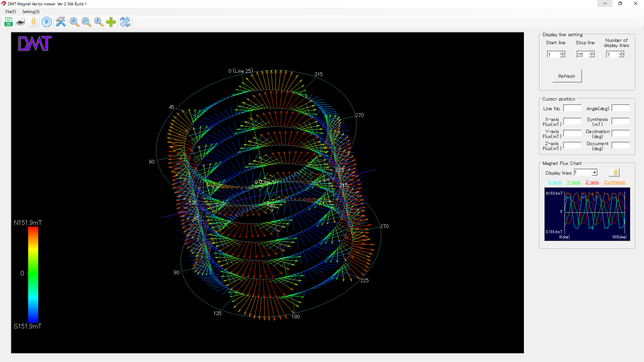Decrease the Stop line spinner value
The width and height of the screenshot is (644, 362).
pos(592,56)
